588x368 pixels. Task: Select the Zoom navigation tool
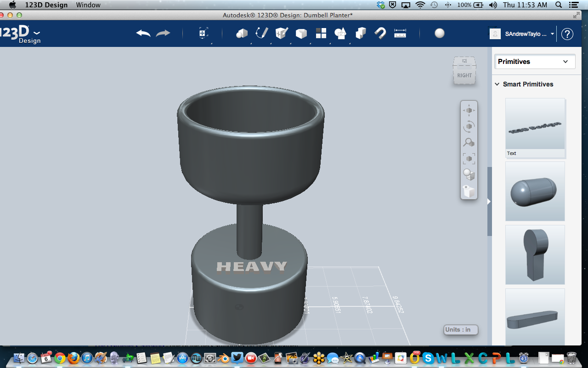pyautogui.click(x=469, y=142)
